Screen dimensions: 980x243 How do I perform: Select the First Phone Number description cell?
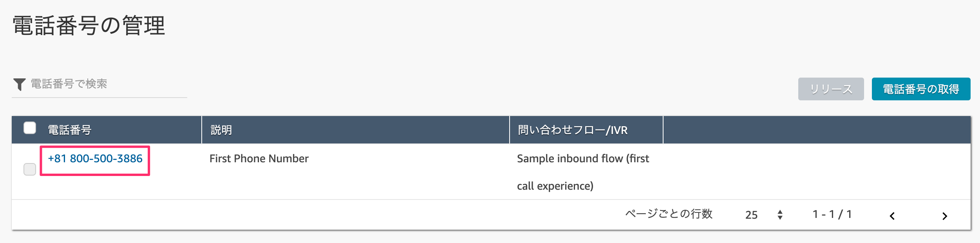tap(259, 159)
